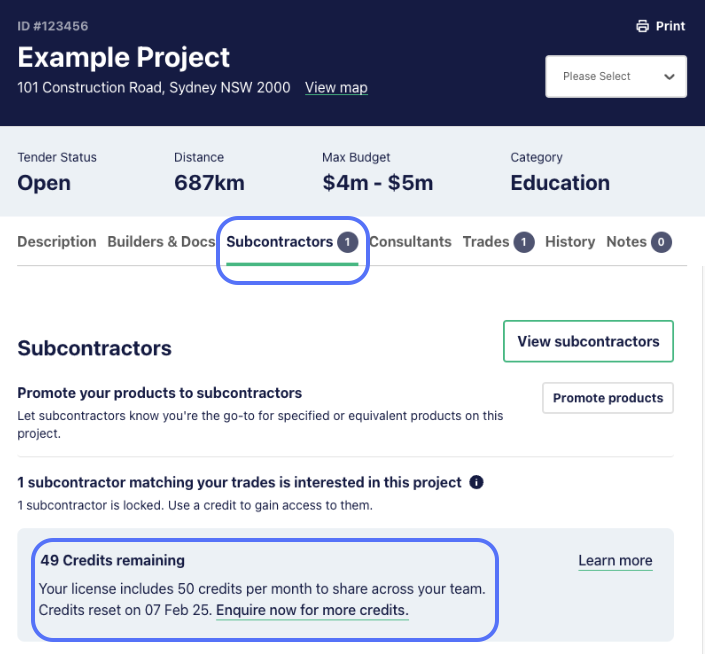This screenshot has width=705, height=654.
Task: Click the Subcontractors tab count badge
Action: point(348,242)
